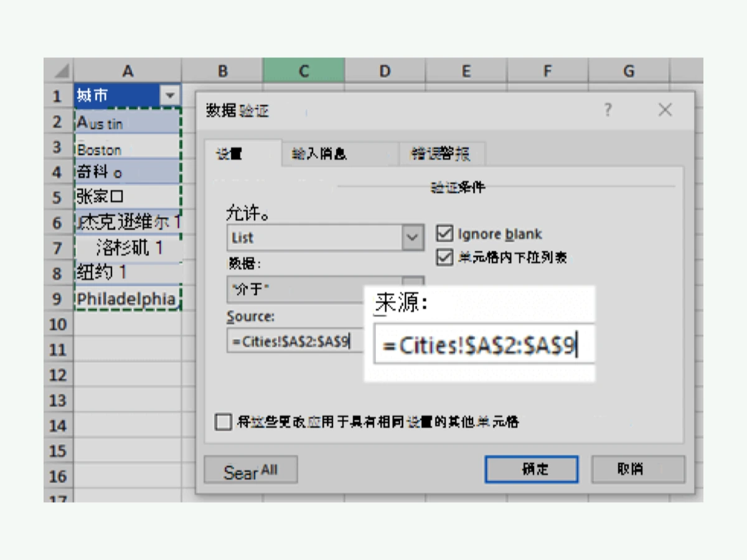Select column A header
Viewport: 747px width, 560px height.
point(128,70)
